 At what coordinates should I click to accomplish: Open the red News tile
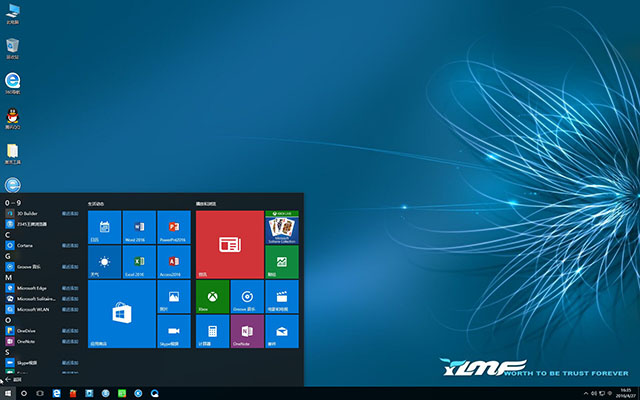229,244
